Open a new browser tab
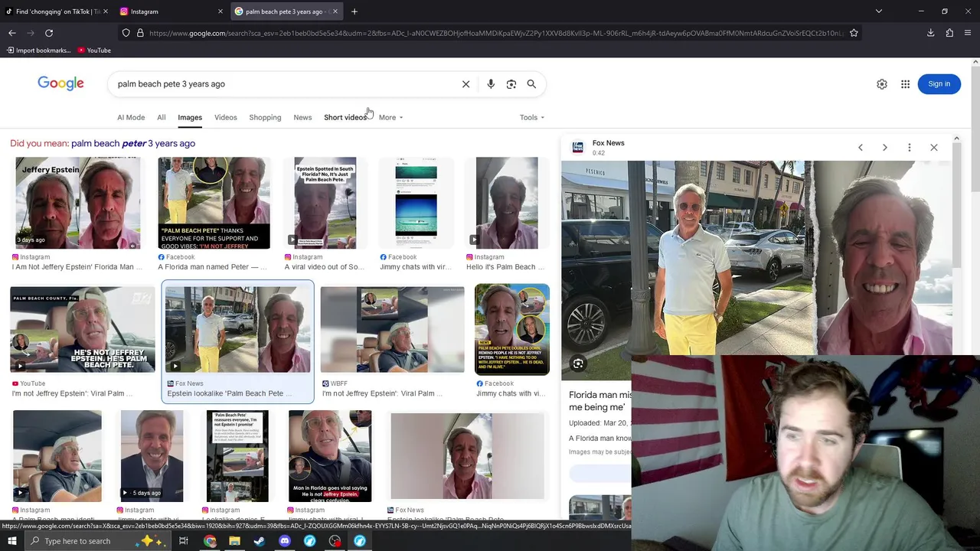The height and width of the screenshot is (551, 980). [354, 11]
